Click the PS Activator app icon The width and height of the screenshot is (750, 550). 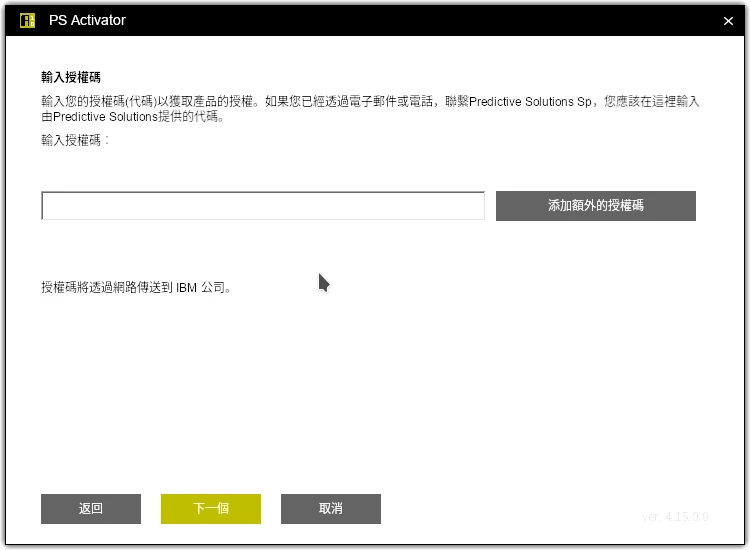click(27, 20)
